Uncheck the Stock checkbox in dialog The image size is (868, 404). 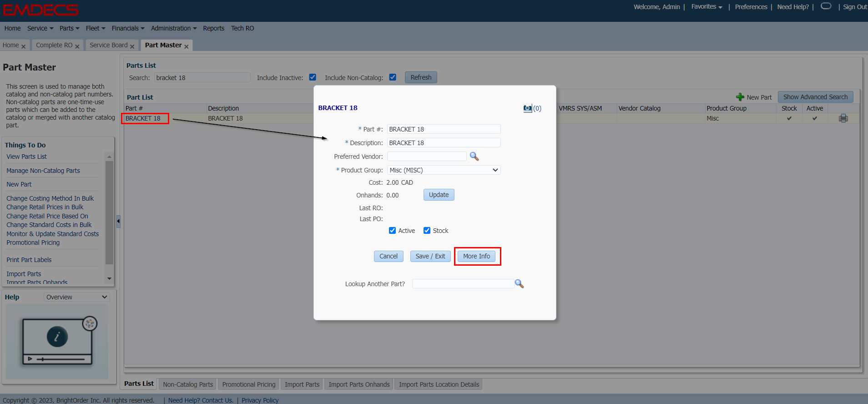[427, 231]
